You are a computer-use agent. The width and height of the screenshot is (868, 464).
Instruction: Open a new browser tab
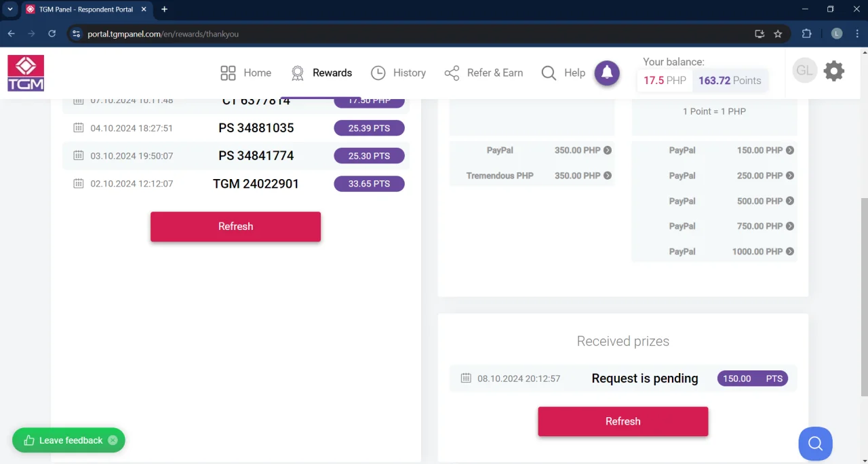tap(164, 9)
